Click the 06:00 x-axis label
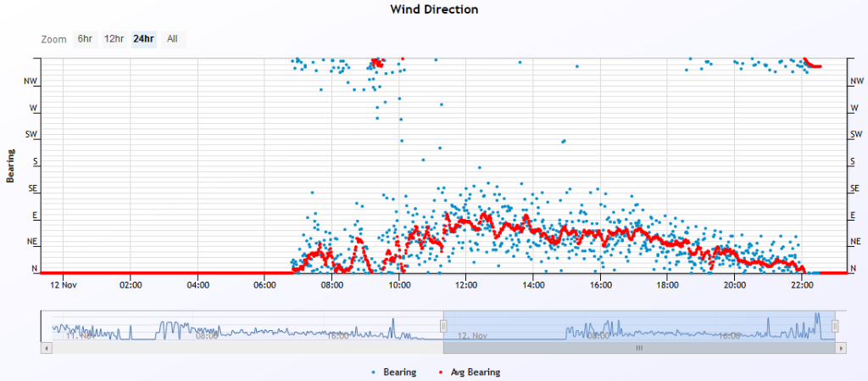The height and width of the screenshot is (381, 868). (x=264, y=285)
